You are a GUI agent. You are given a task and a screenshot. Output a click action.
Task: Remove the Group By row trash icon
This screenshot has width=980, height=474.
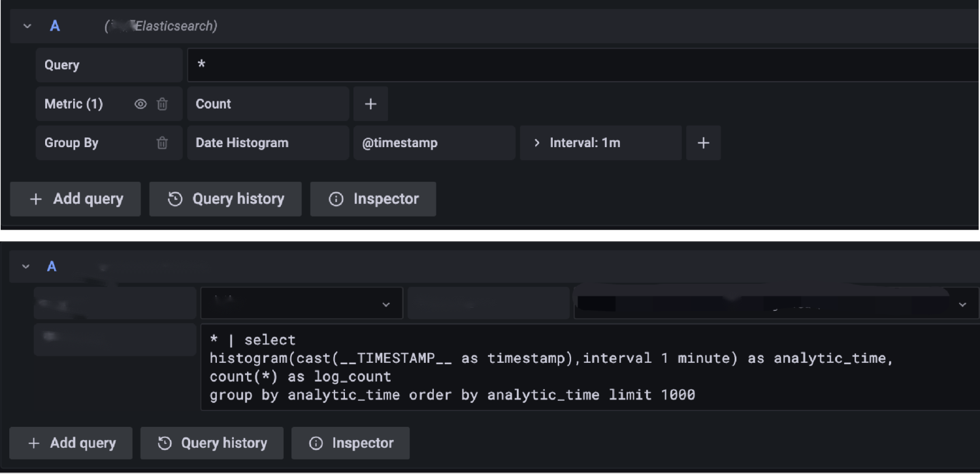coord(162,143)
